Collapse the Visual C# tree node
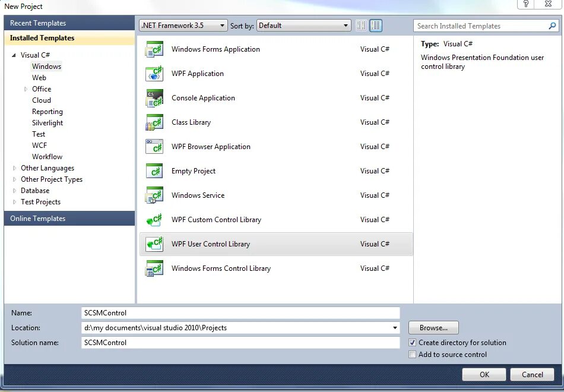564x392 pixels. 14,55
